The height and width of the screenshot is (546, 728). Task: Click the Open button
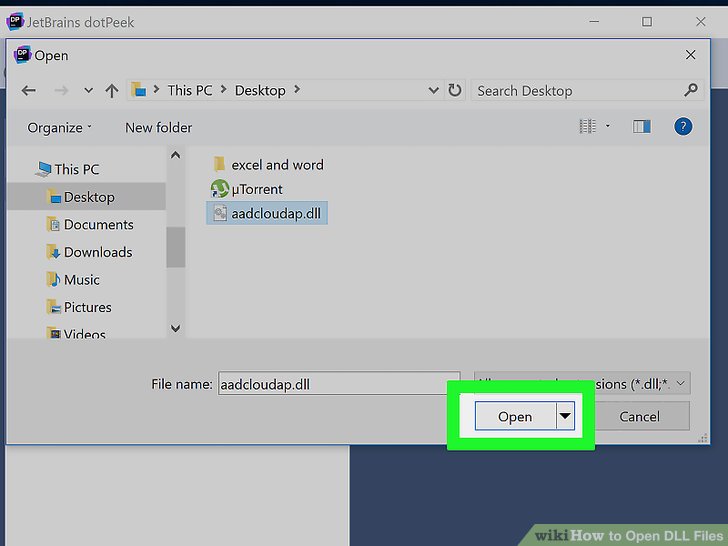point(515,416)
